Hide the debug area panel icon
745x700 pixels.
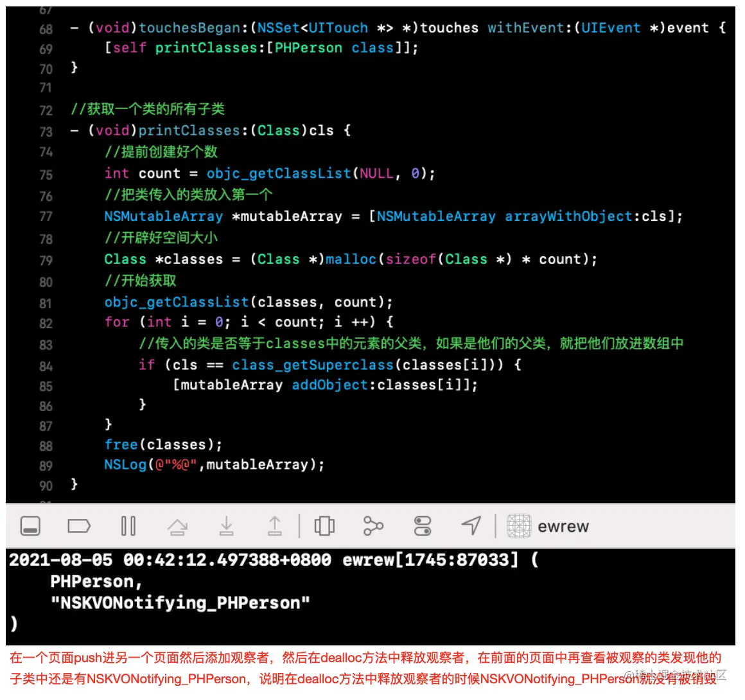(30, 526)
